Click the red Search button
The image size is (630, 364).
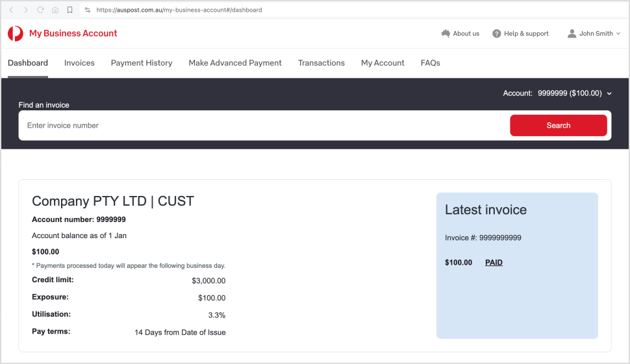click(x=559, y=126)
